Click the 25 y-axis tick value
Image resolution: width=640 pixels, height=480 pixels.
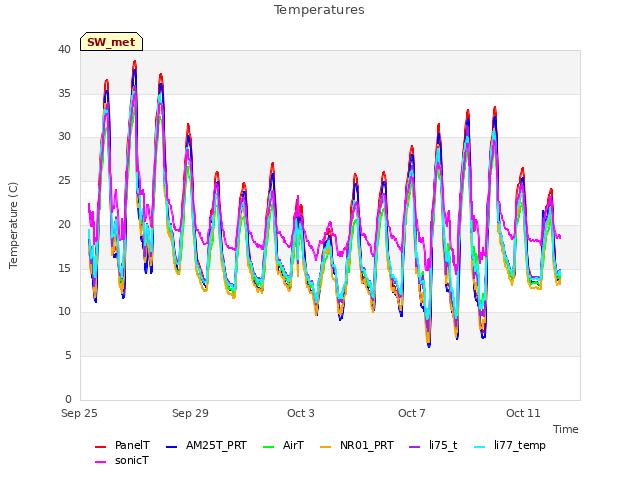64,180
